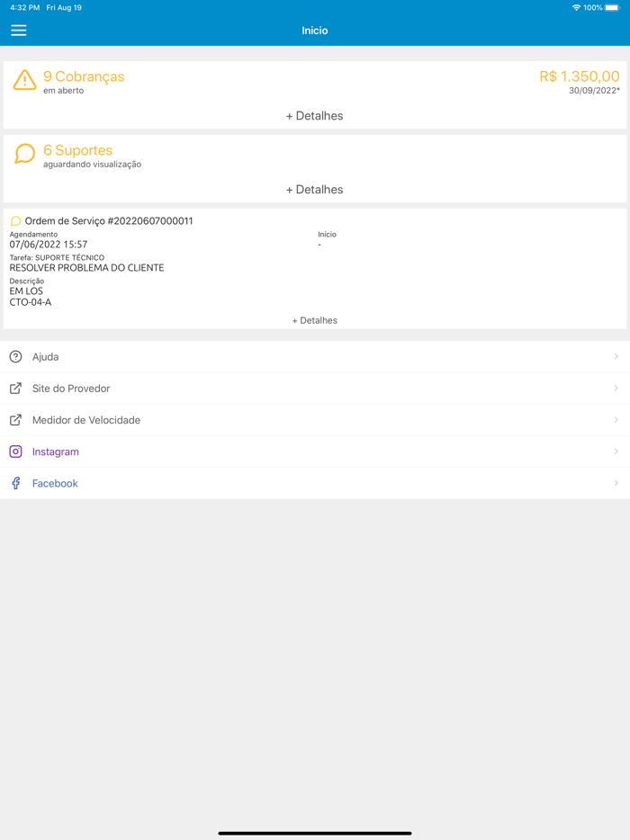Screen dimensions: 630x840
Task: Click the chat bubble icon on Suportes card
Action: click(x=22, y=154)
